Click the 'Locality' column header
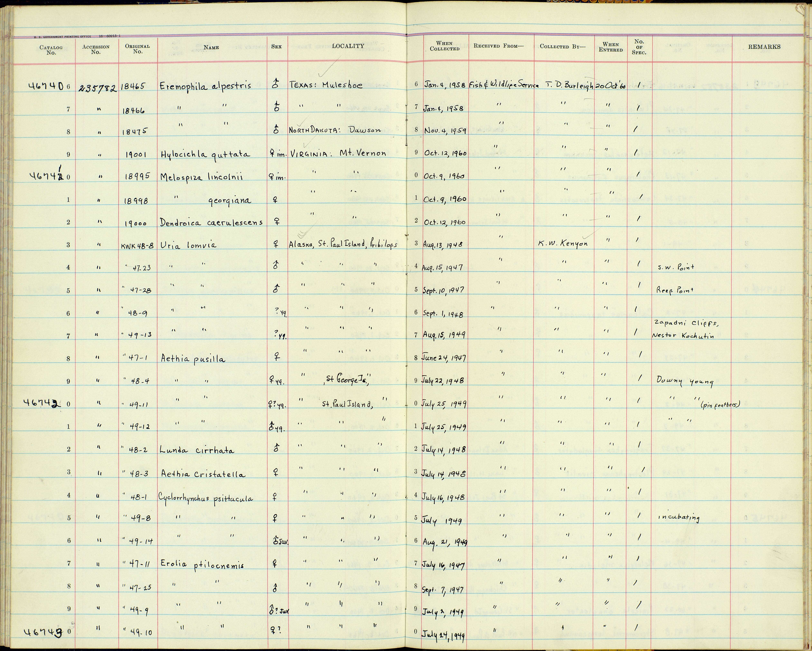The height and width of the screenshot is (651, 812). [x=348, y=46]
